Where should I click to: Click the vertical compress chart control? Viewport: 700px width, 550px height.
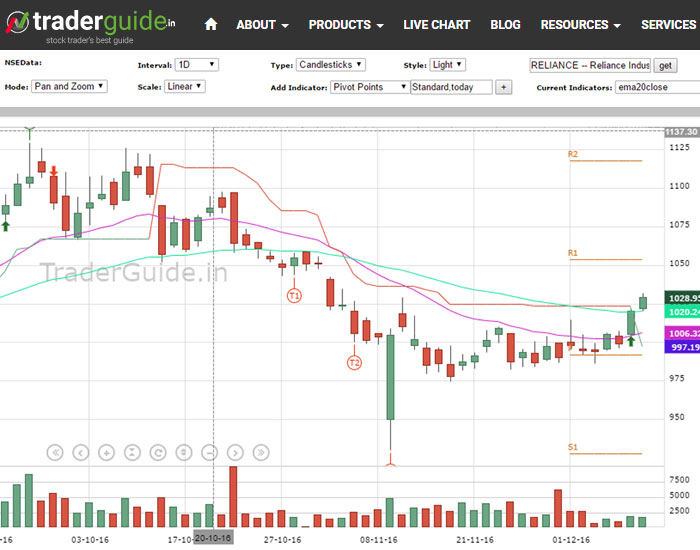click(x=132, y=453)
